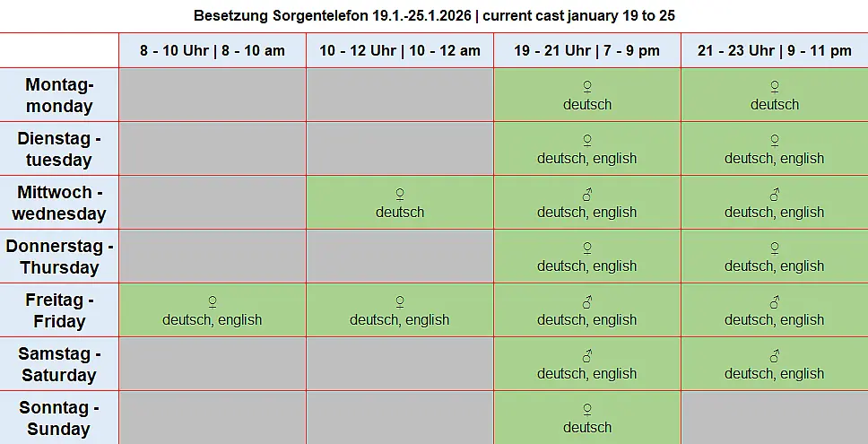Image resolution: width=868 pixels, height=444 pixels.
Task: Select the '8 - 10 Uhr' column header
Action: tap(213, 50)
